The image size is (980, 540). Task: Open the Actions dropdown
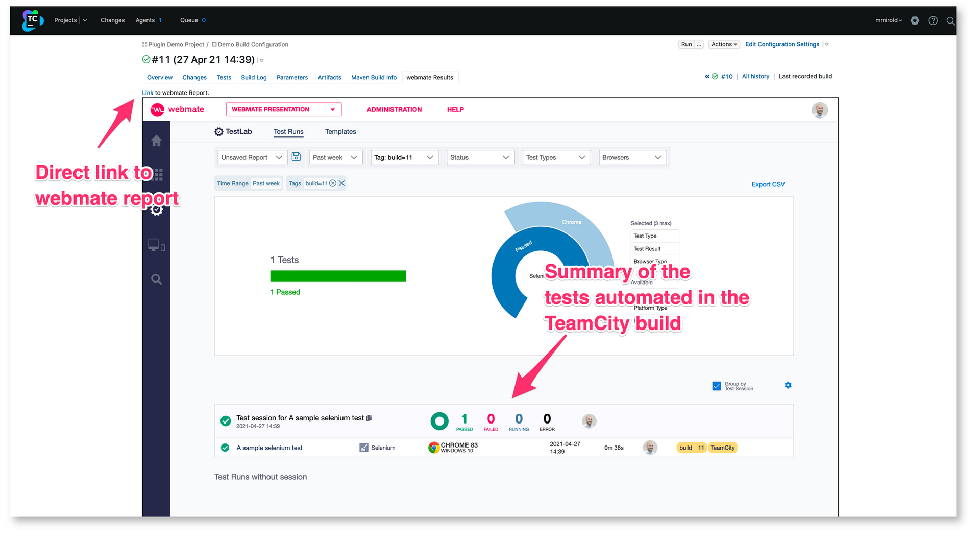point(724,44)
